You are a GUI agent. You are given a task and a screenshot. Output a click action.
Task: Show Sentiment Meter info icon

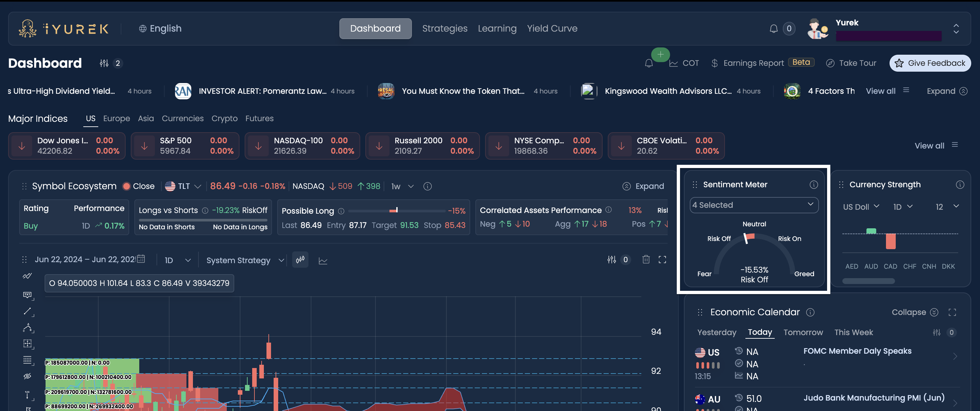813,185
